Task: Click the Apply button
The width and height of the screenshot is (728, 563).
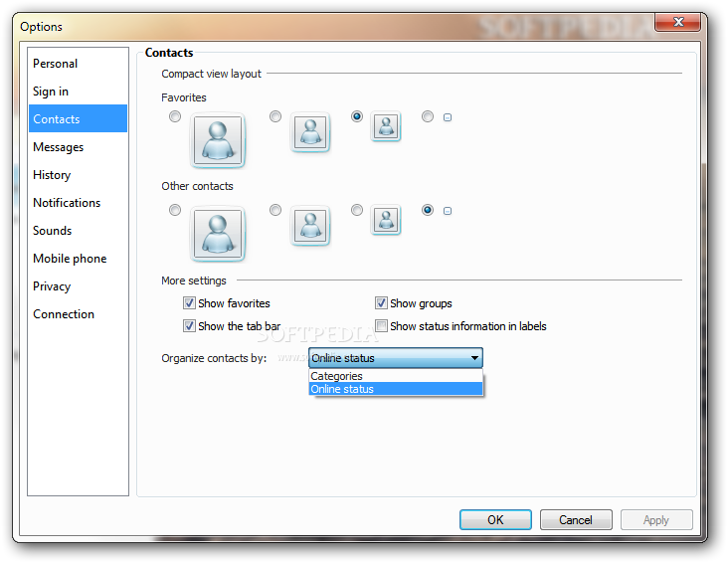Action: [x=656, y=520]
